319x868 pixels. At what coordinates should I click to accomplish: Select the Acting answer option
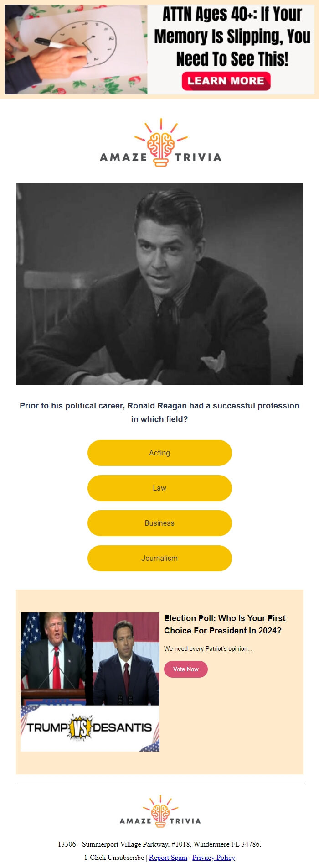(159, 453)
